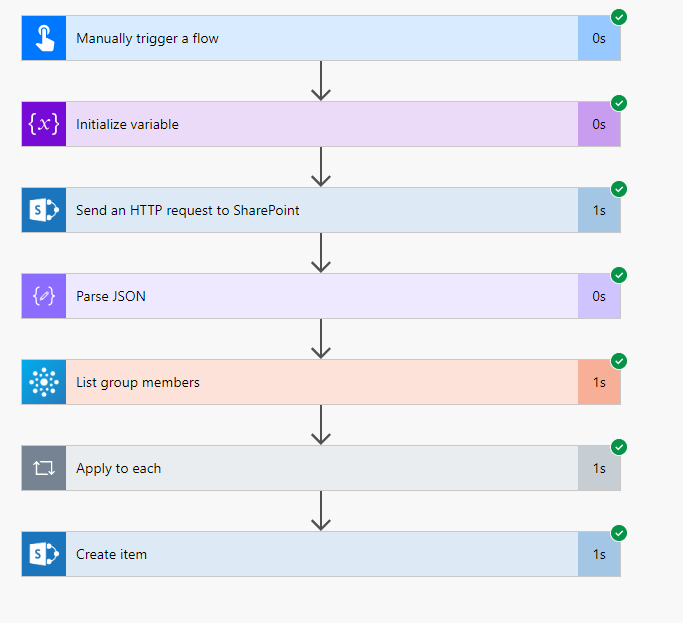Click the manual trigger hand icon
The height and width of the screenshot is (623, 683).
(44, 38)
